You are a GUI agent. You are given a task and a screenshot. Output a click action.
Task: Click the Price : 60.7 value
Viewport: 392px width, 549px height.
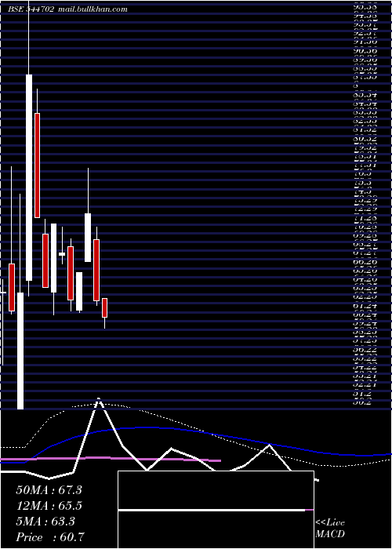pyautogui.click(x=49, y=537)
